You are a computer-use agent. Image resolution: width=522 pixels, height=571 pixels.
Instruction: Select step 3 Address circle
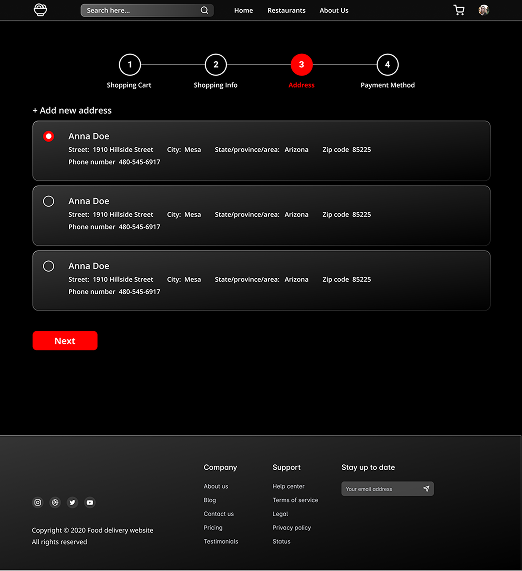(x=302, y=65)
